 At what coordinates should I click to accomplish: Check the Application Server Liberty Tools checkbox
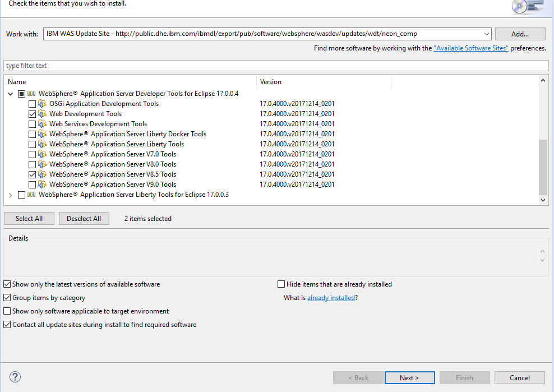coord(32,144)
